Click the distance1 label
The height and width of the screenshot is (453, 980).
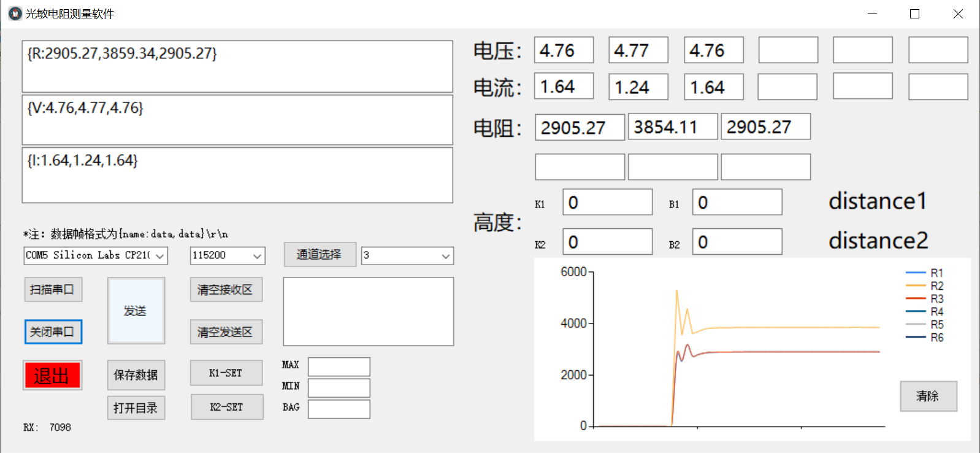(x=878, y=201)
